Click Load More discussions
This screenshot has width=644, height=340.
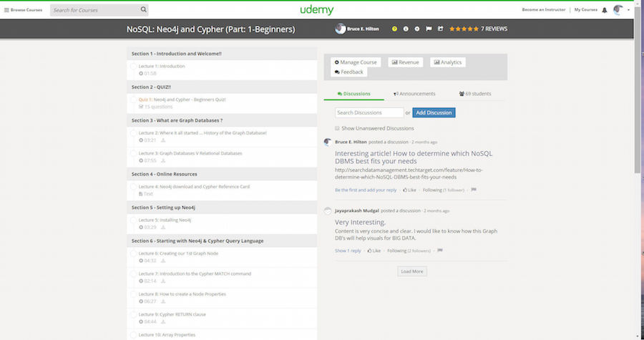412,271
